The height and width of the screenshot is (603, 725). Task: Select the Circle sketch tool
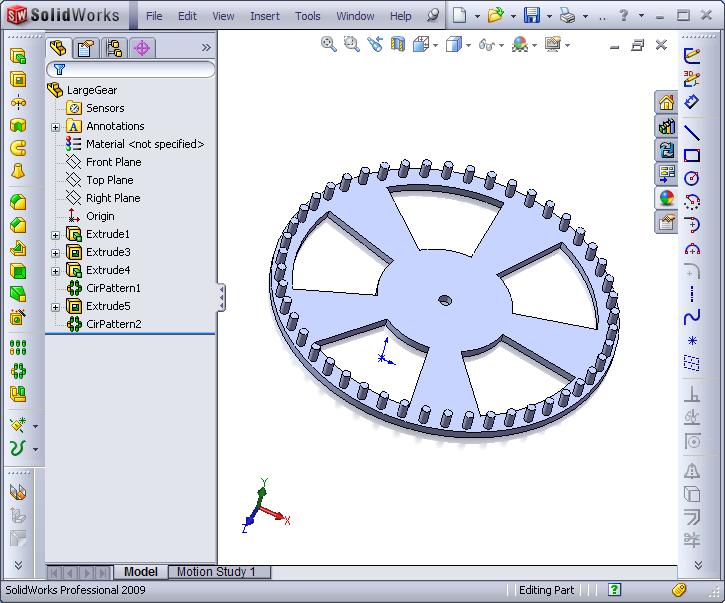[692, 178]
